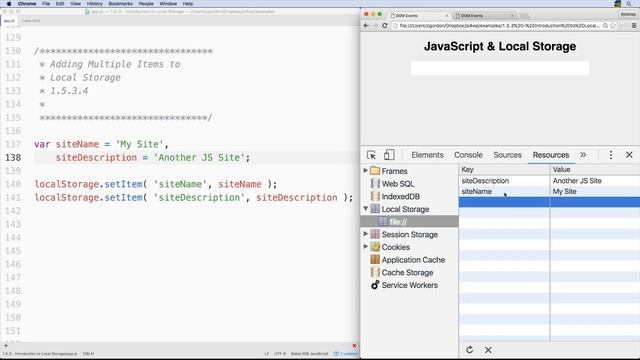Bookmark the page with the star icon
Viewport: 640px width, 360px height.
(613, 25)
